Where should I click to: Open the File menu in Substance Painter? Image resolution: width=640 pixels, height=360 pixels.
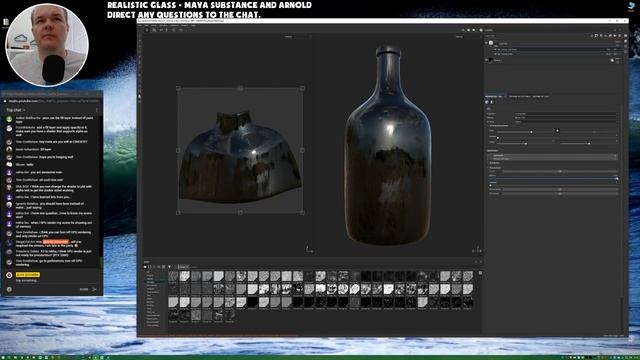[140, 25]
